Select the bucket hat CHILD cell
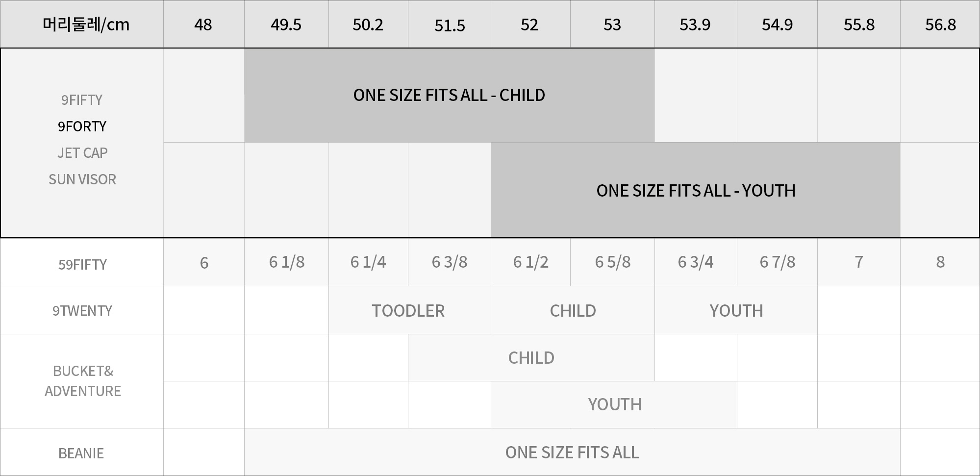The image size is (980, 476). point(531,358)
